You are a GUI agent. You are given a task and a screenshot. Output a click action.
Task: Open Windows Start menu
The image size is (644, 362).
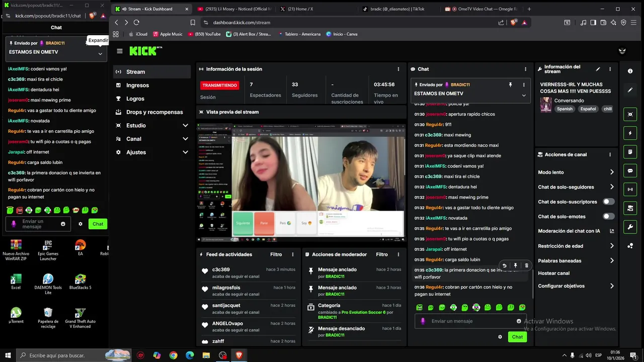(8, 355)
